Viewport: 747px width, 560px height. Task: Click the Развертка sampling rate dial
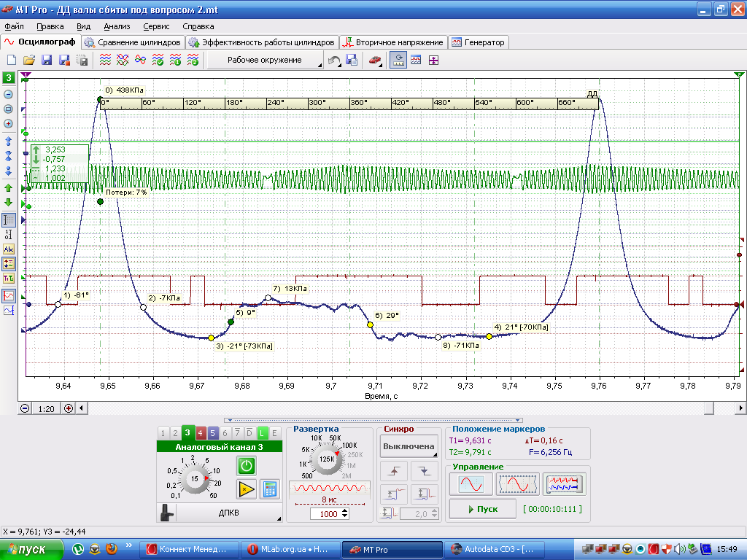pyautogui.click(x=327, y=459)
